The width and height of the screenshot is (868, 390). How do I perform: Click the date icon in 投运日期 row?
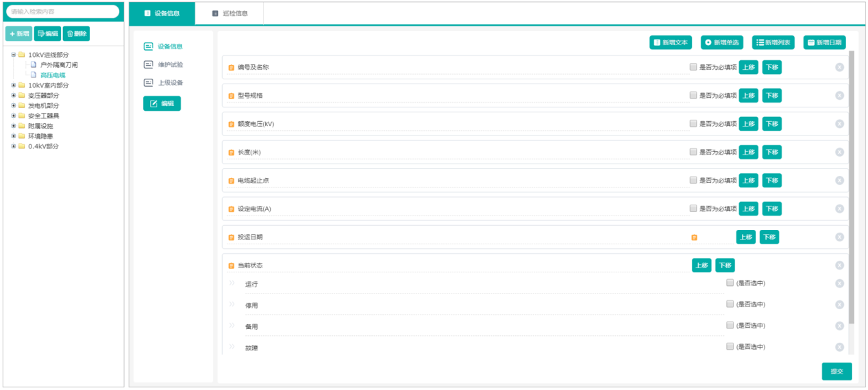[694, 237]
